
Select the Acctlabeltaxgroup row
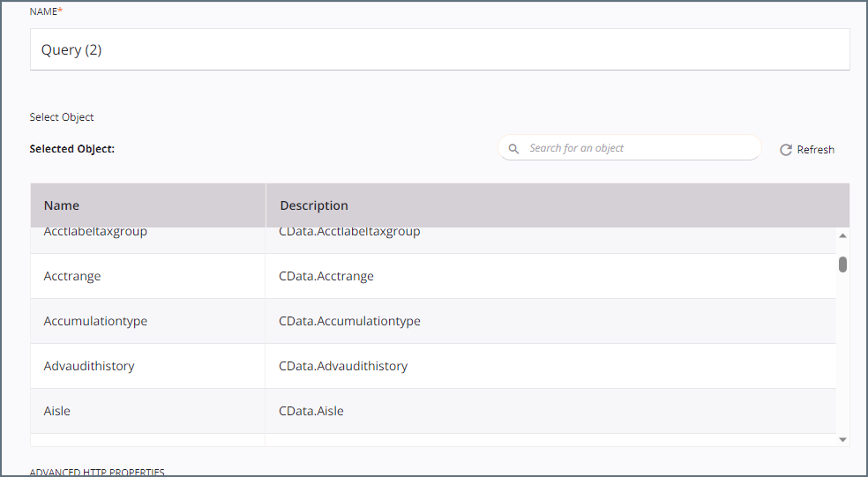pos(433,240)
